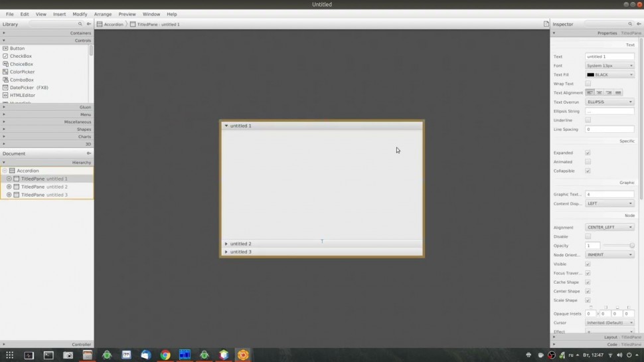Open the Modify menu
The height and width of the screenshot is (362, 644).
tap(80, 14)
